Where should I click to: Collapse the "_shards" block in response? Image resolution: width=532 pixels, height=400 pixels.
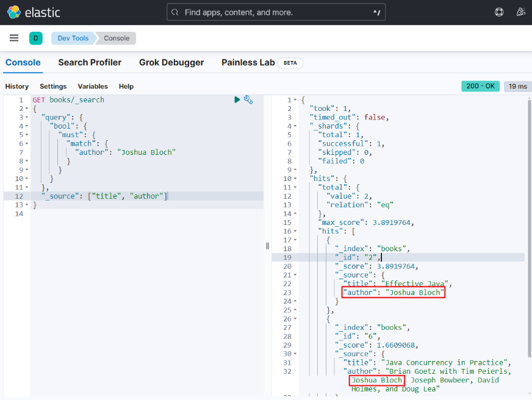(x=295, y=126)
